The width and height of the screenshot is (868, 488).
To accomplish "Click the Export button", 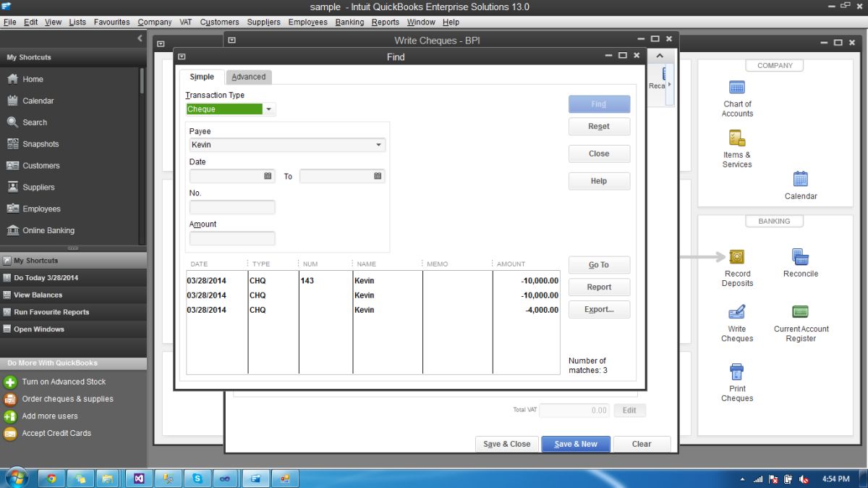I will [599, 309].
